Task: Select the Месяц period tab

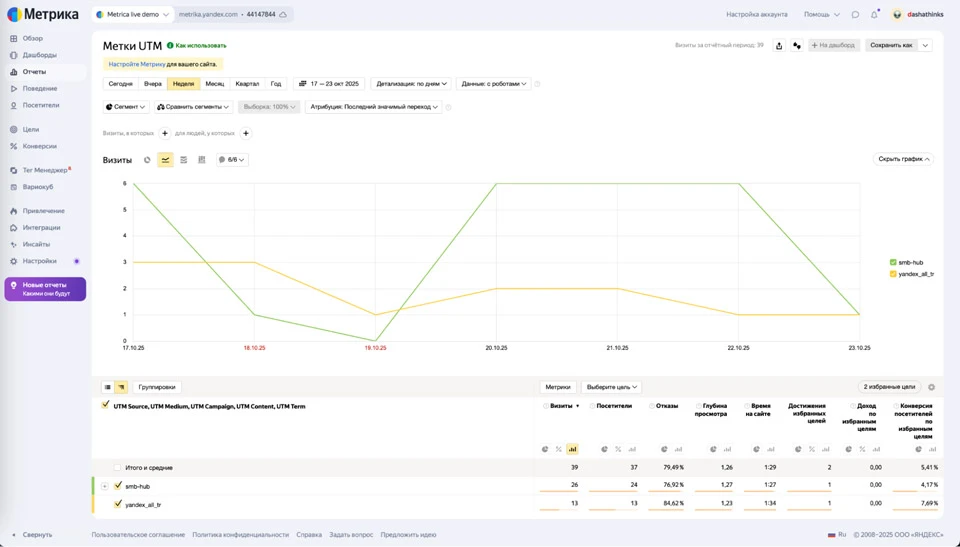Action: (215, 84)
